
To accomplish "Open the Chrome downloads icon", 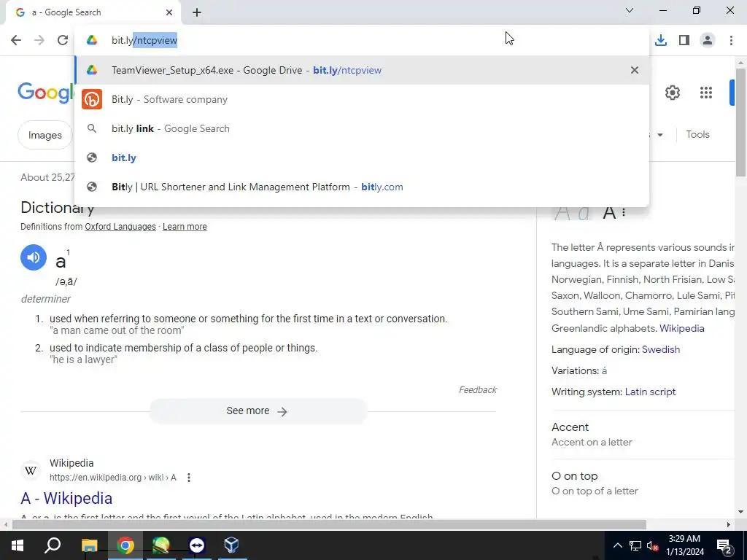I will point(661,40).
